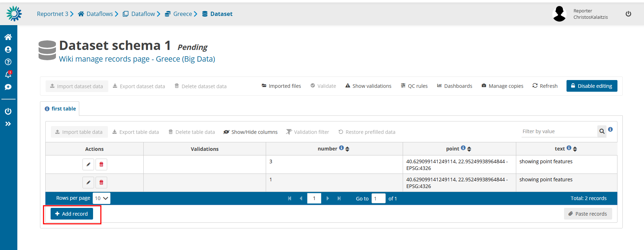
Task: Open the feedback chat bubble icon
Action: 8,87
